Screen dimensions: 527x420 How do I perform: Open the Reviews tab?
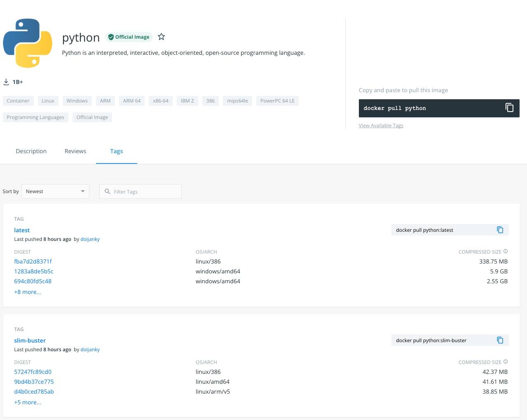75,151
